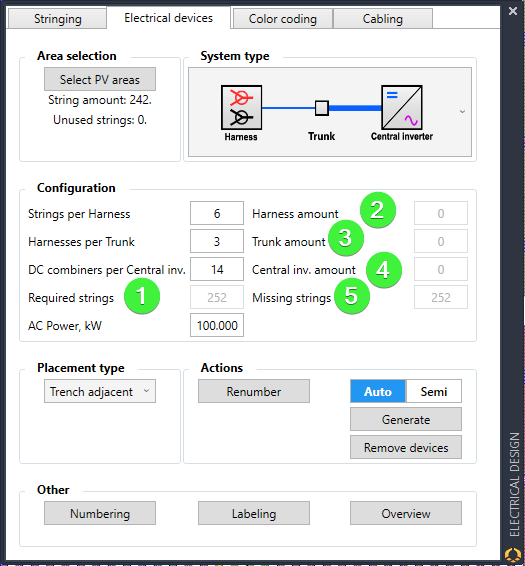Click the logo icon at panel bottom-right corner
Screen dimensions: 525x566
click(513, 554)
